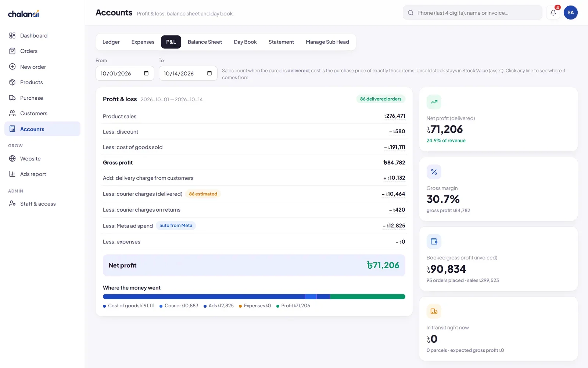The image size is (588, 368).
Task: Click the net profit trend icon
Action: point(434,102)
